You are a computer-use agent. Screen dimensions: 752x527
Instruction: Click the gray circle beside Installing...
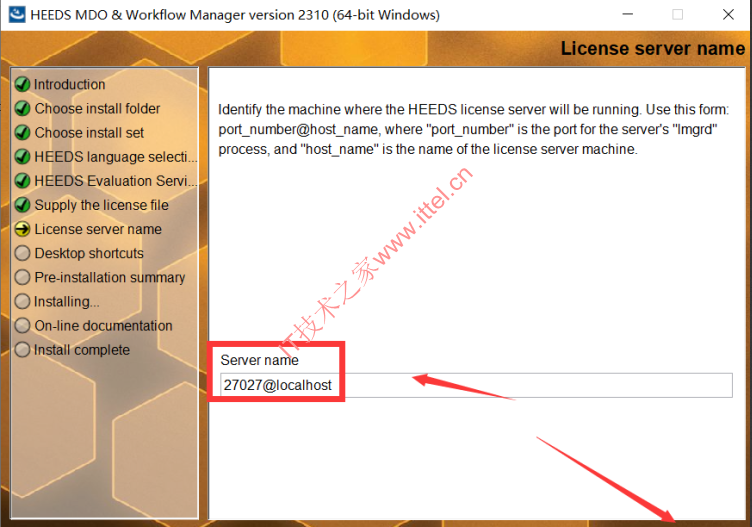(x=22, y=301)
